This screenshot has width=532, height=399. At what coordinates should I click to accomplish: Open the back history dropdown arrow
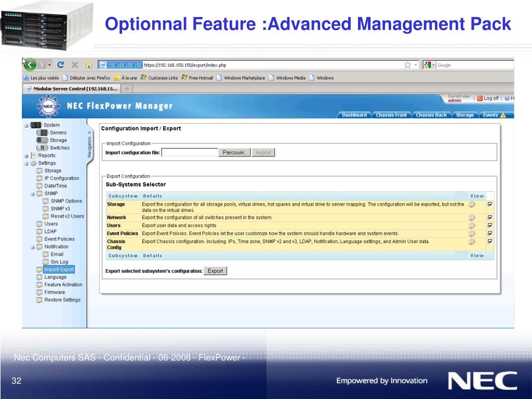point(49,65)
